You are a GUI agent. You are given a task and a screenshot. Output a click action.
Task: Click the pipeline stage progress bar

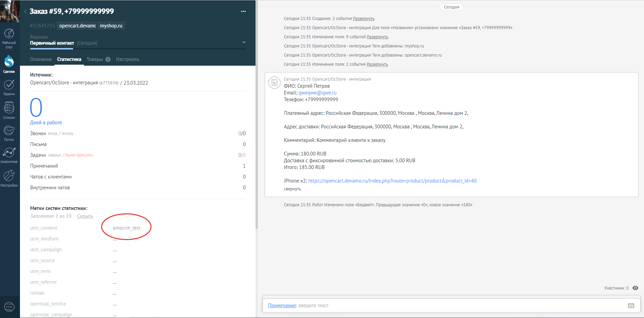click(x=137, y=49)
